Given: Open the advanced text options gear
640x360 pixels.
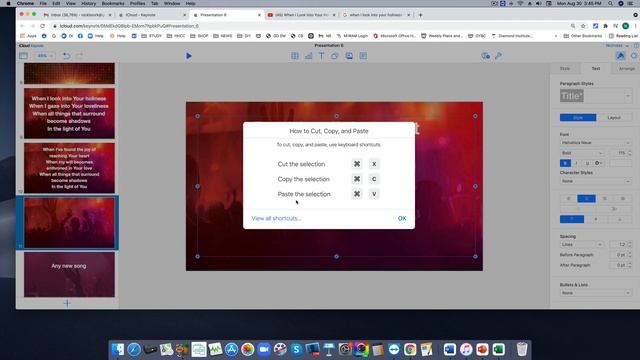Looking at the screenshot, I should coord(598,163).
